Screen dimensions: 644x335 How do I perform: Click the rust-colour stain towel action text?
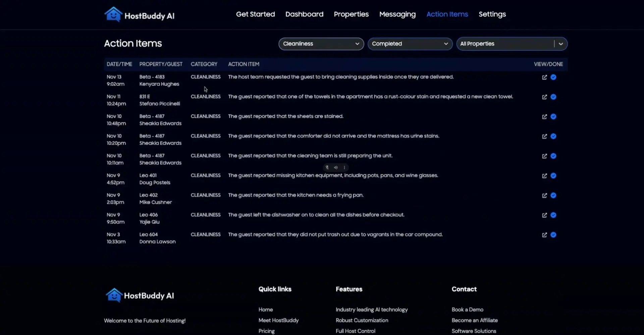tap(371, 97)
